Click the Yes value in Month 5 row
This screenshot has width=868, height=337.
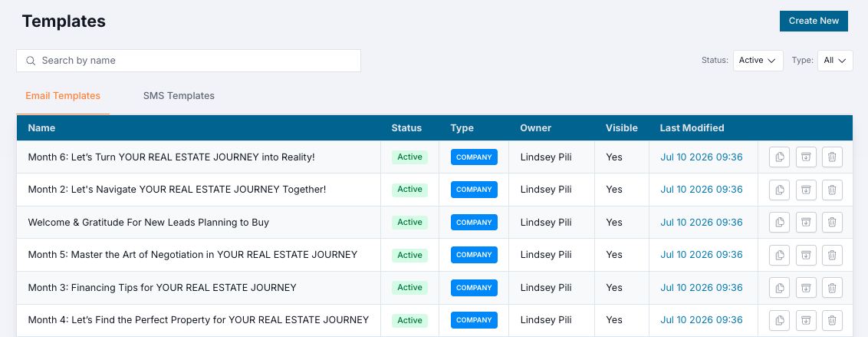click(614, 255)
